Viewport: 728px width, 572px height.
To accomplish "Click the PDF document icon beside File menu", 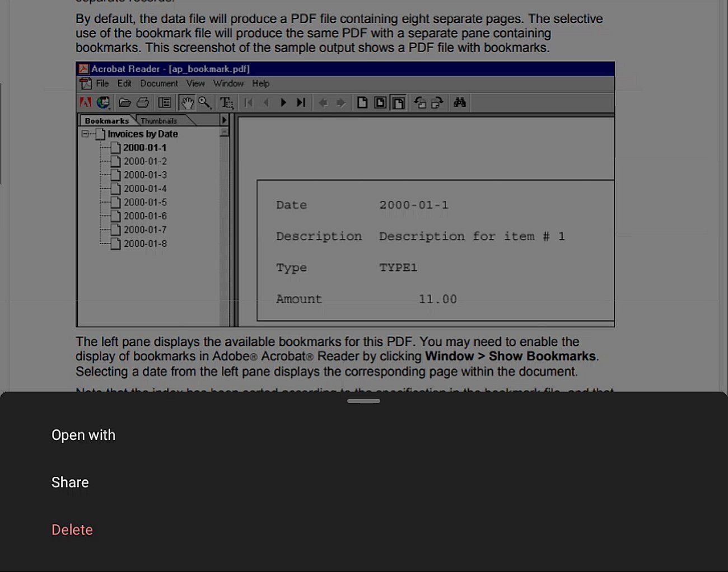I will tap(86, 83).
